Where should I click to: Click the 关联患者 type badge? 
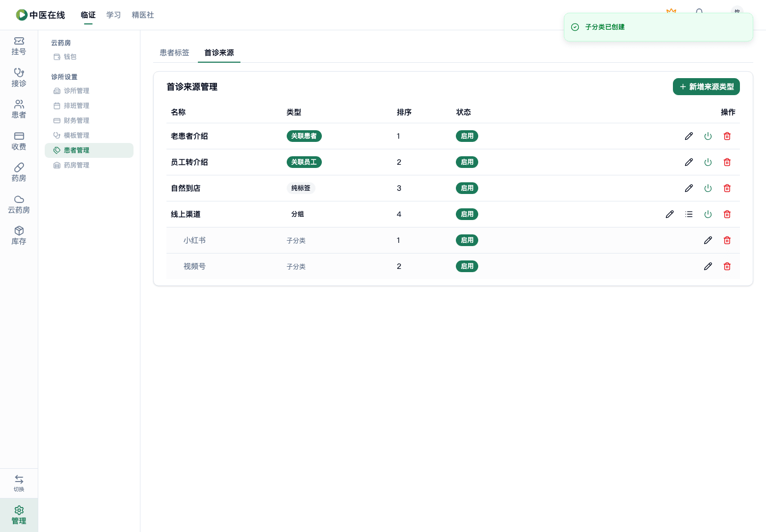(x=304, y=136)
